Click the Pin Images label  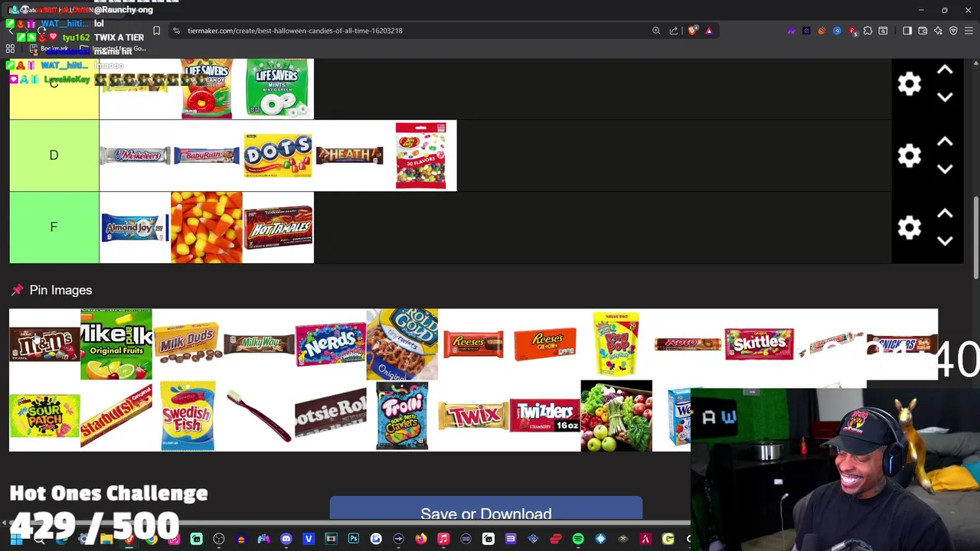60,290
